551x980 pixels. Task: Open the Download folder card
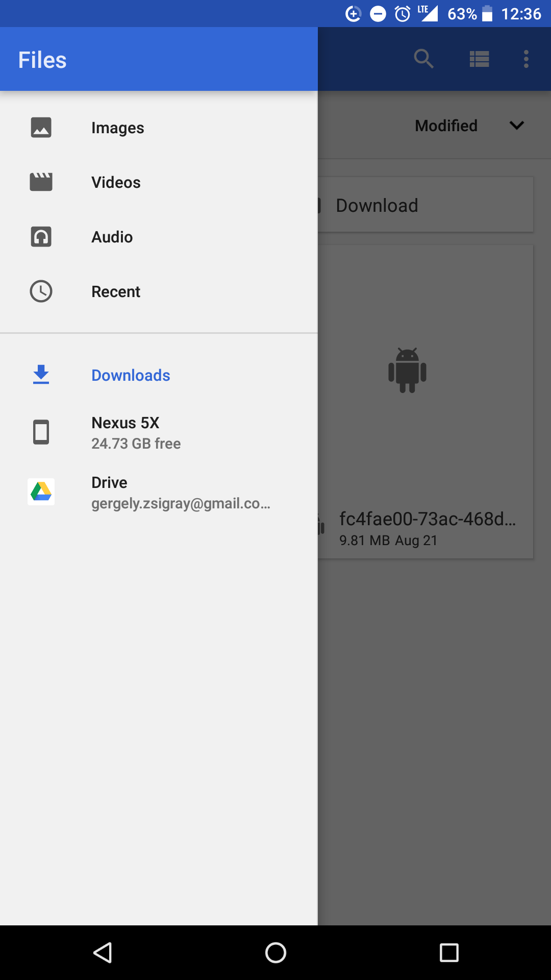tap(425, 205)
